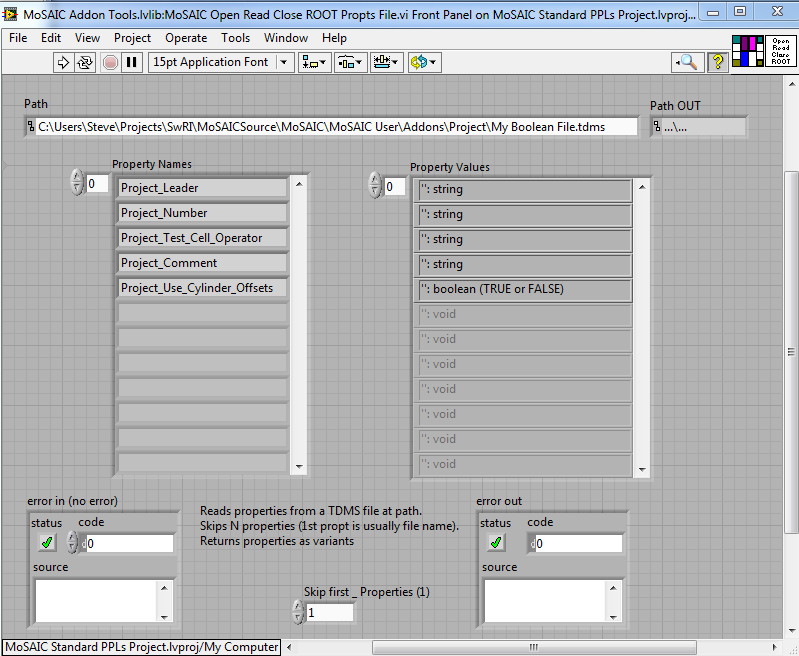The height and width of the screenshot is (656, 799).
Task: Open the Project menu
Action: pos(132,38)
